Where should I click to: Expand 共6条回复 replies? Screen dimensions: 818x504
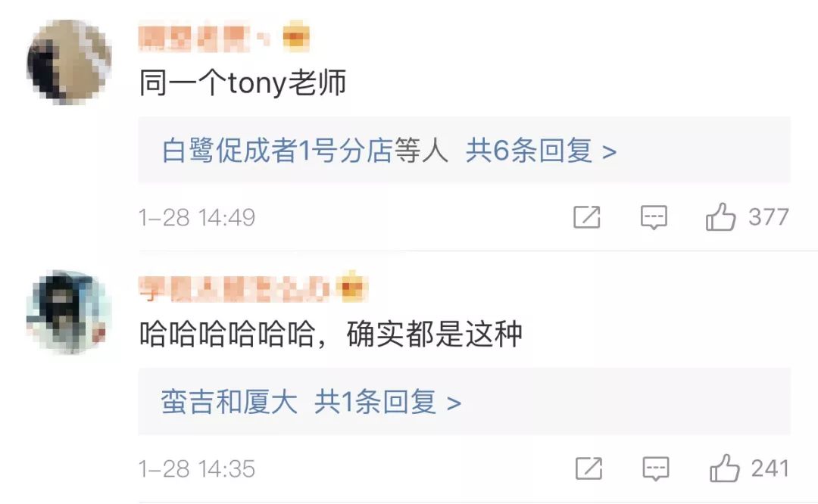tap(541, 151)
